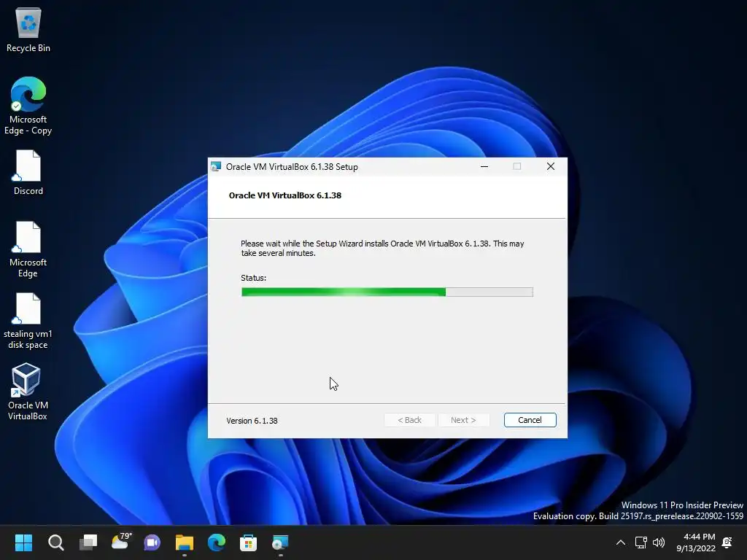Click the 'Please wait while the Setup Wizard' message

click(x=382, y=248)
